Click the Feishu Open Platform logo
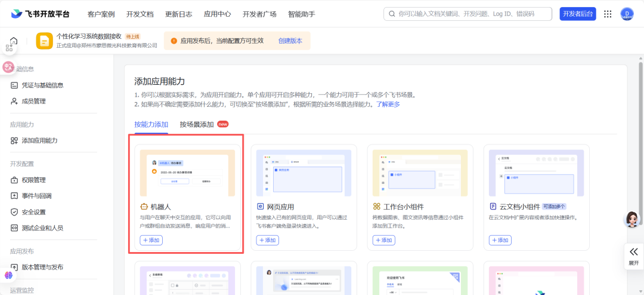This screenshot has width=644, height=295. click(41, 14)
